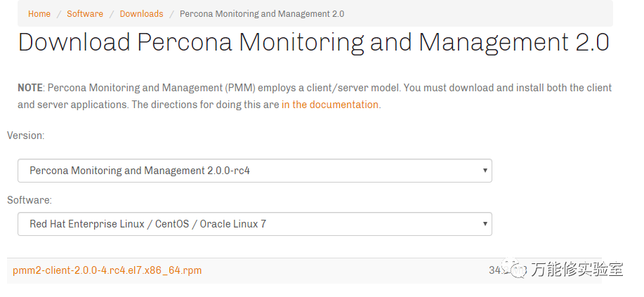The width and height of the screenshot is (644, 297).
Task: Open the Version dropdown arrow
Action: point(485,171)
